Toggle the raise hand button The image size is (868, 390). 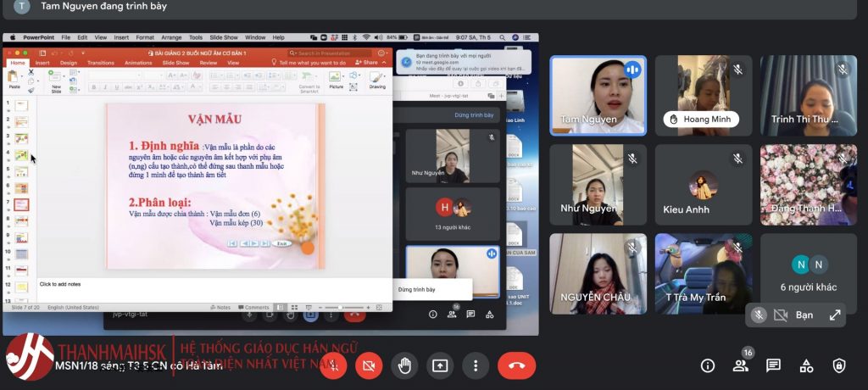[404, 365]
